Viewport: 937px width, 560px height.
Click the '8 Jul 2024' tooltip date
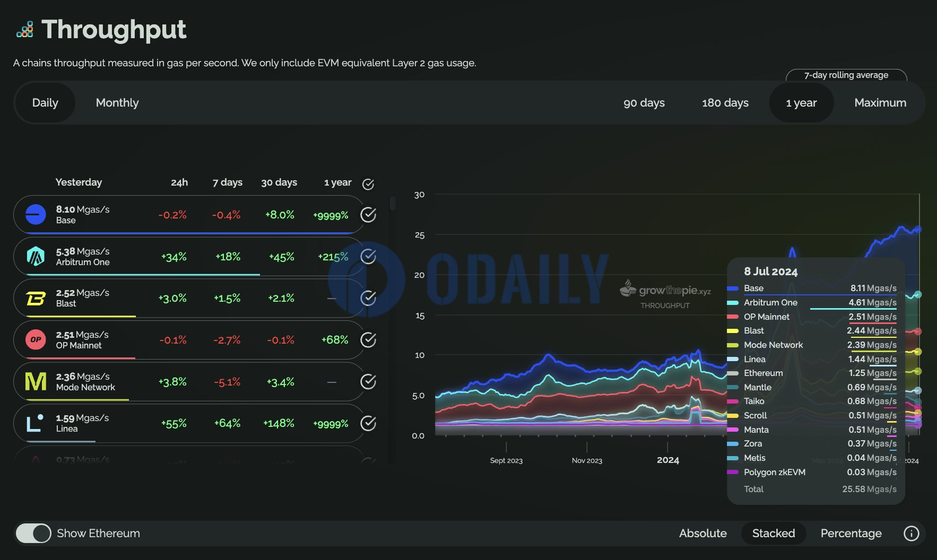pyautogui.click(x=770, y=272)
